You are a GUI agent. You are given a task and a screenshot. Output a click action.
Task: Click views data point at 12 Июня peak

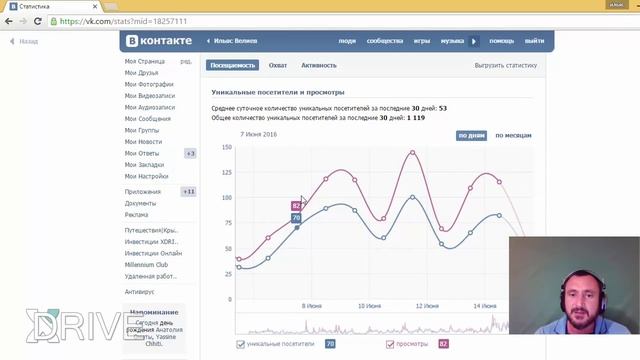click(413, 152)
